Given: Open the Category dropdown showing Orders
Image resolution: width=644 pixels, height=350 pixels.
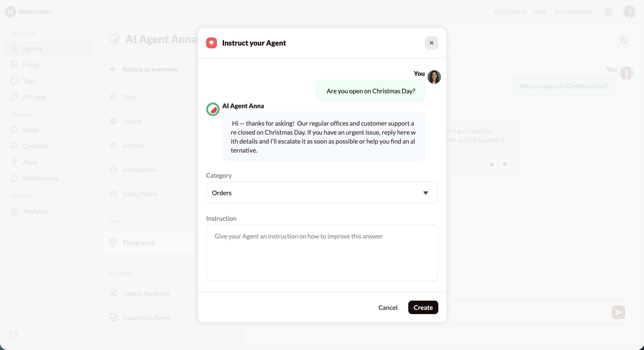Looking at the screenshot, I should tap(322, 193).
